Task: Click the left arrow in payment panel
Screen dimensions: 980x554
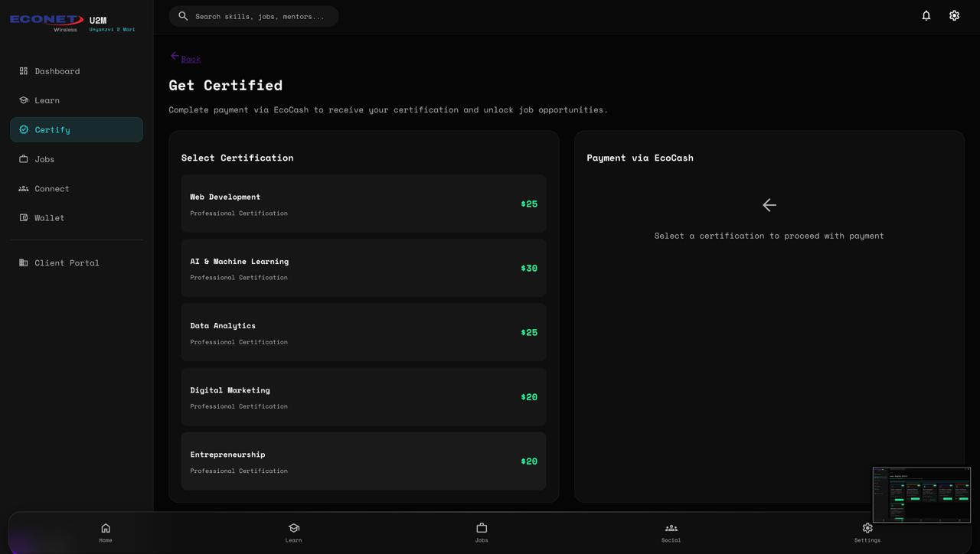Action: pos(769,205)
